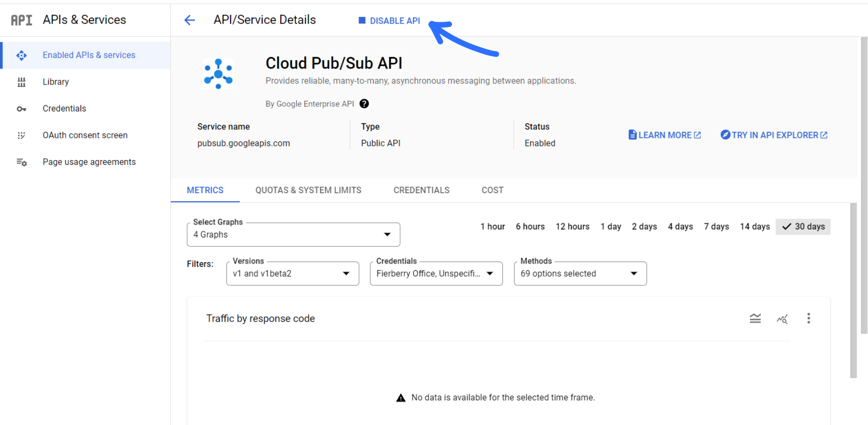Screen dimensions: 868x425
Task: Click the Enabled status value
Action: [x=540, y=143]
